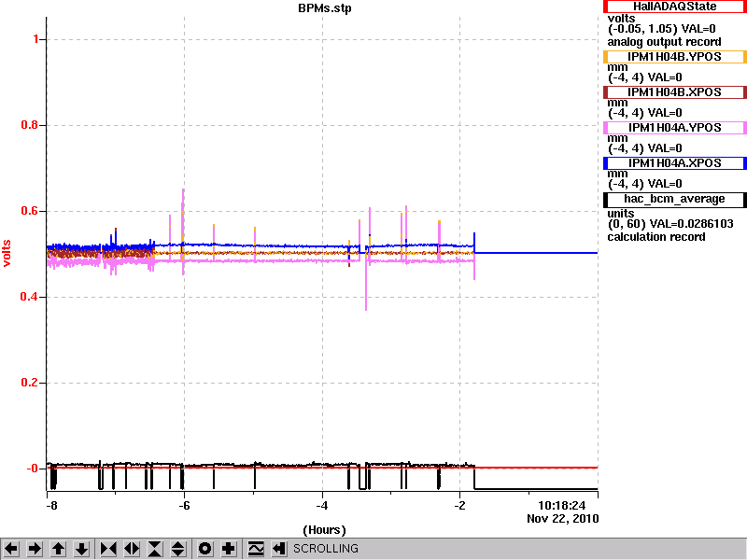
Task: Click horizontal zoom-out diamond icon
Action: pyautogui.click(x=132, y=549)
